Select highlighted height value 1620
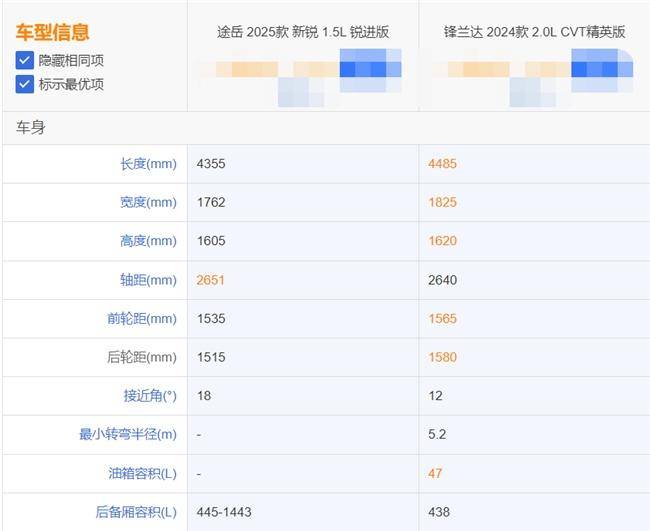Screen dimensions: 650x531 point(442,241)
